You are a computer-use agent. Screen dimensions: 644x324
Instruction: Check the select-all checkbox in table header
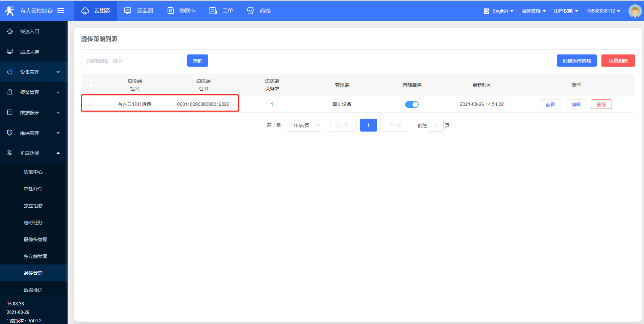91,85
